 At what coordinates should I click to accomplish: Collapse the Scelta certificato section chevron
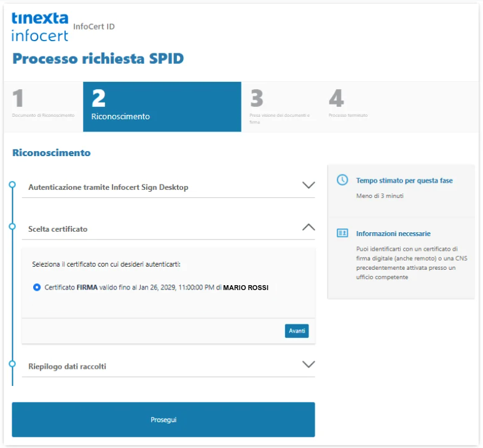tap(308, 227)
